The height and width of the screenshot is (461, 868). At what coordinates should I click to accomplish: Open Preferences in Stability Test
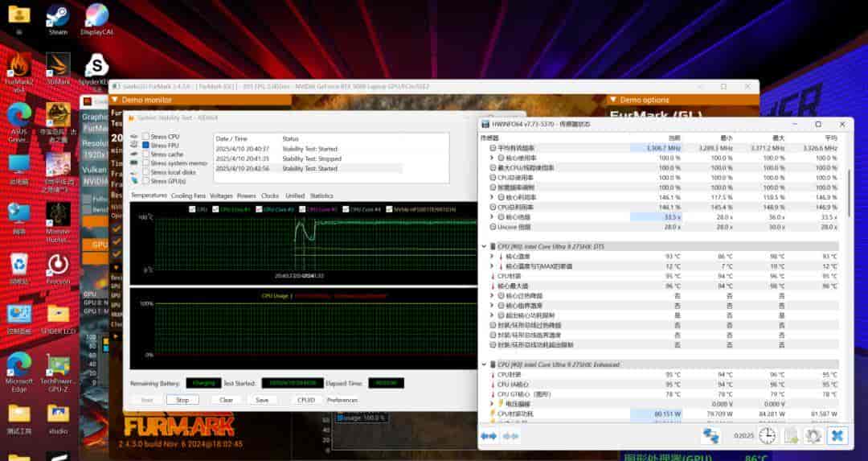click(342, 400)
